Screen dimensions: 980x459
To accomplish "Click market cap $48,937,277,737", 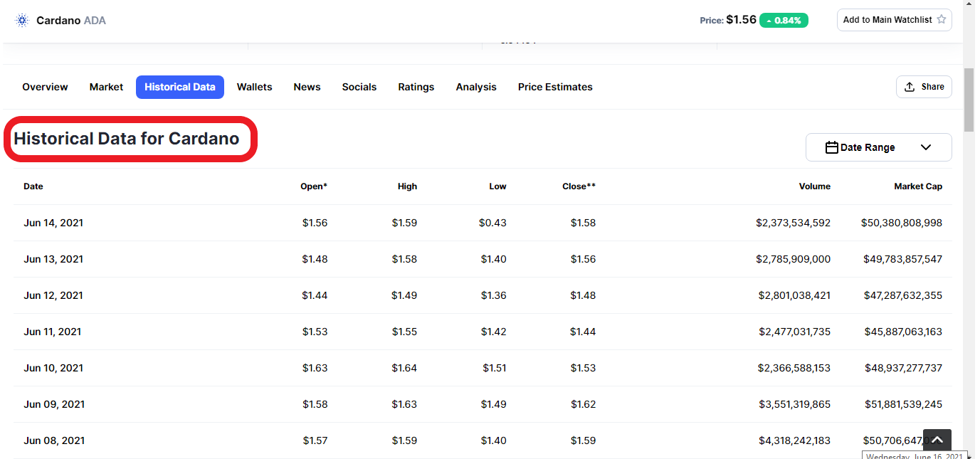I will pos(904,368).
